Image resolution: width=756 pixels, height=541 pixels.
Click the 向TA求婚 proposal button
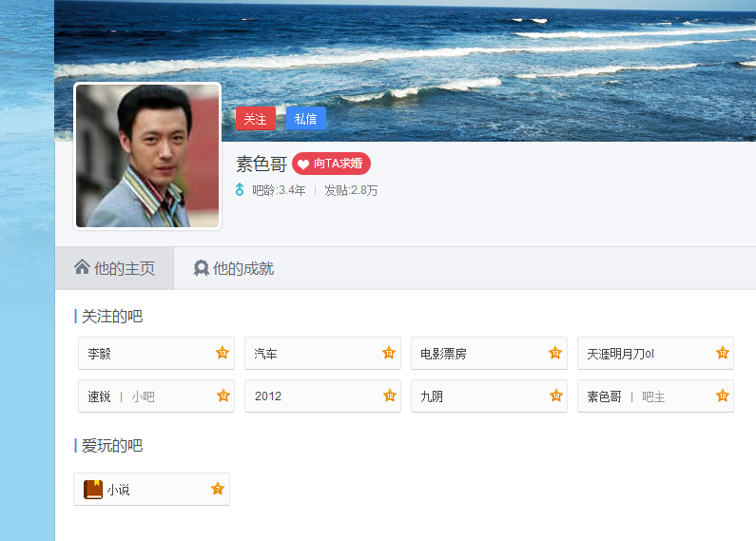point(331,164)
